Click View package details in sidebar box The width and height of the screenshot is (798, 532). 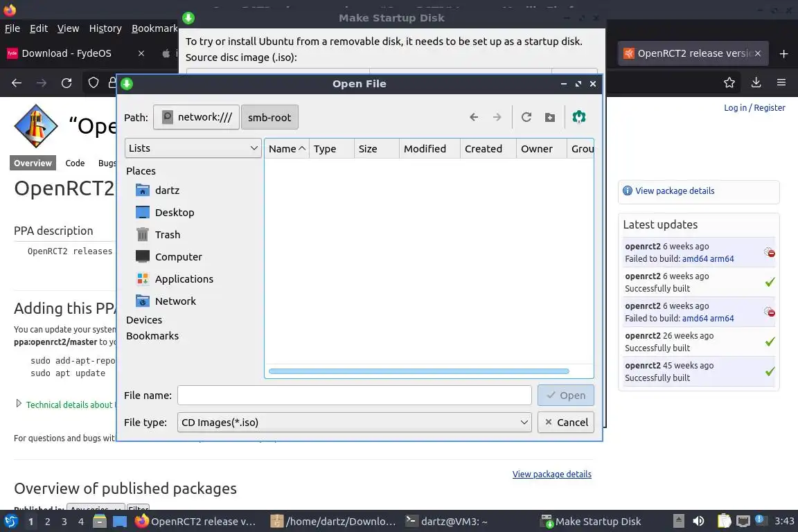(674, 191)
